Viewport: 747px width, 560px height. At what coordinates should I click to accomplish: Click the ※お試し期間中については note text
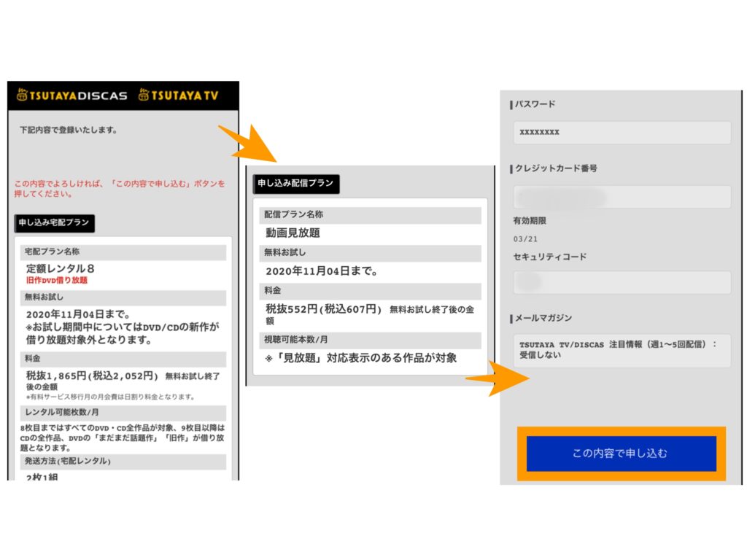pyautogui.click(x=123, y=333)
